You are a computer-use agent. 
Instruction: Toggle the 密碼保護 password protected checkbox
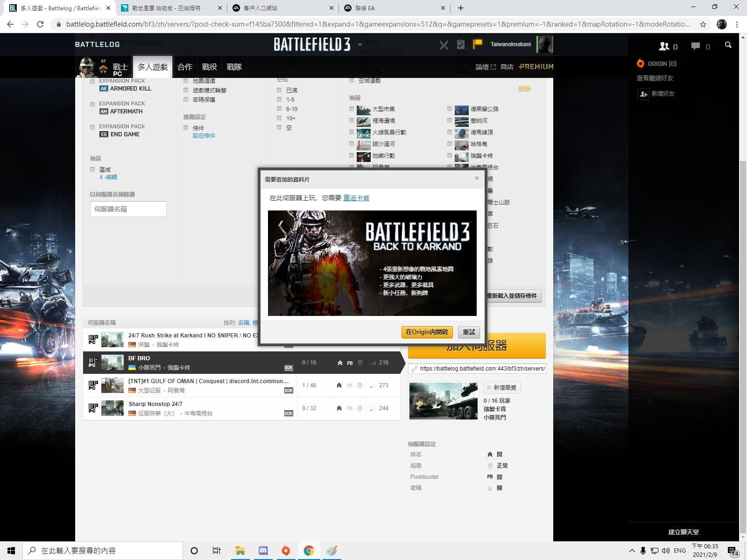click(186, 99)
